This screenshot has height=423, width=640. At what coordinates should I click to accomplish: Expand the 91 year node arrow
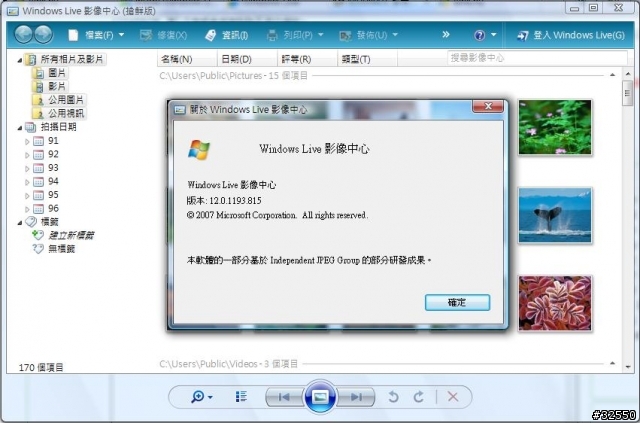27,141
